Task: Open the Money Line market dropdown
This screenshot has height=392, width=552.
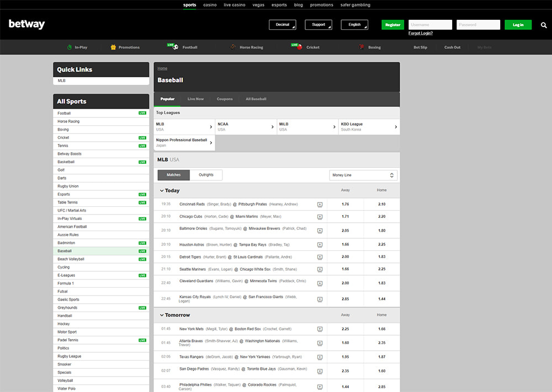Action: point(363,175)
